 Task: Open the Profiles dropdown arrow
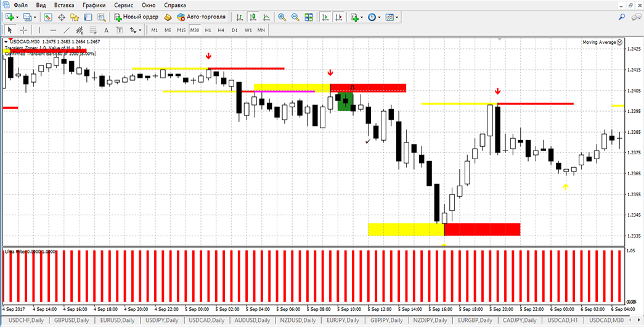pyautogui.click(x=35, y=17)
